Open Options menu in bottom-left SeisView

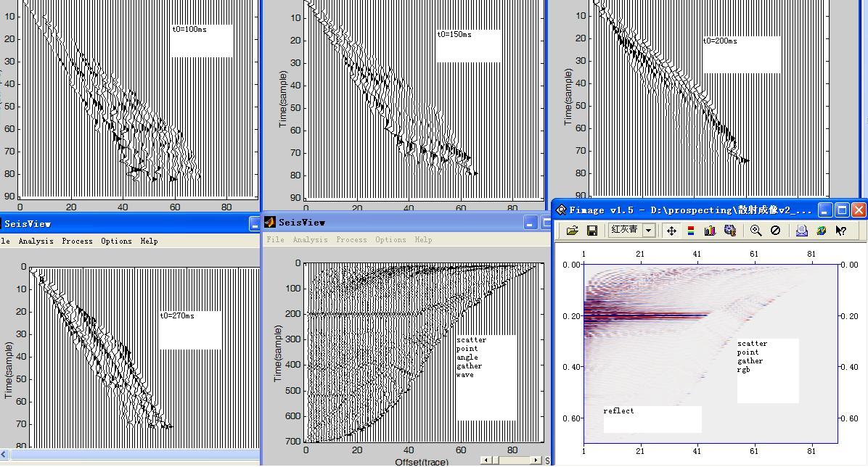pyautogui.click(x=116, y=241)
